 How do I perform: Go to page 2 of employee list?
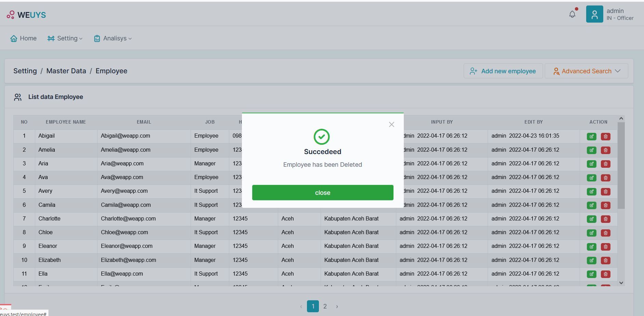tap(325, 306)
